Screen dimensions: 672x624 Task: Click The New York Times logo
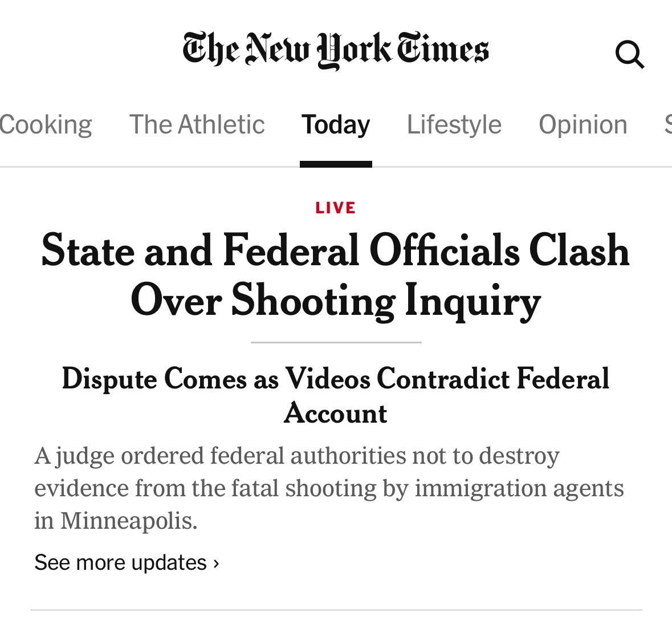[x=336, y=50]
